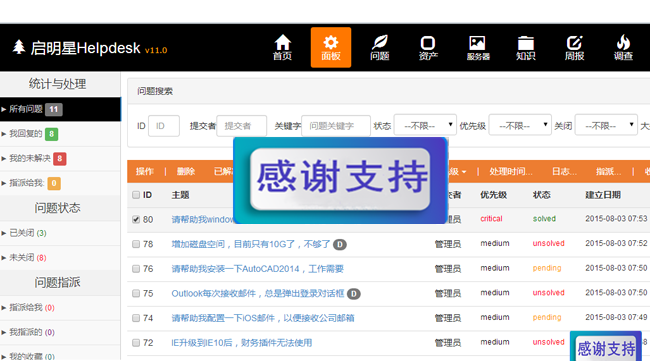Check the checkbox for issue 75
Image resolution: width=650 pixels, height=361 pixels.
click(136, 293)
